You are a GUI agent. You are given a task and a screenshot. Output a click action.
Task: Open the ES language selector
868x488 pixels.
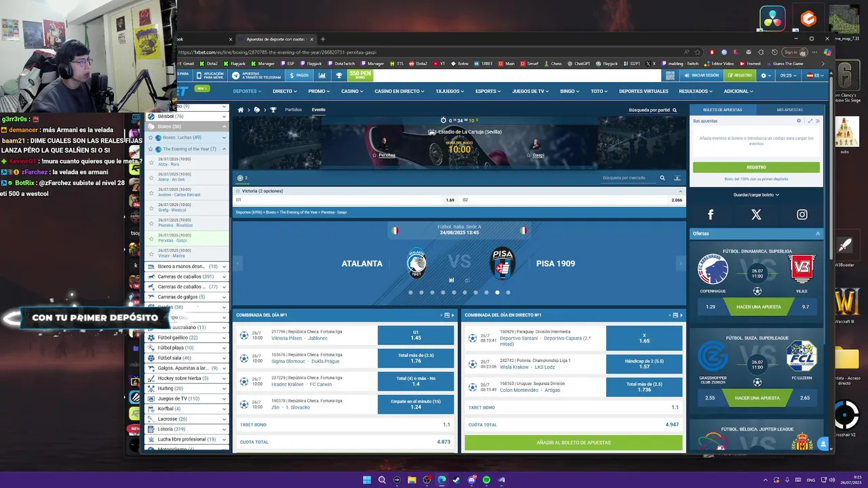click(x=814, y=75)
